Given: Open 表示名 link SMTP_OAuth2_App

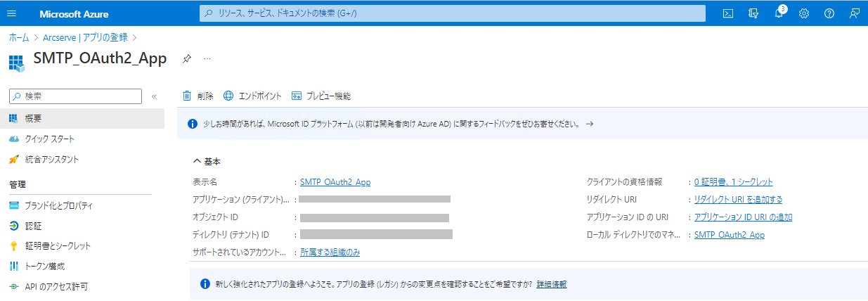Looking at the screenshot, I should (x=335, y=182).
